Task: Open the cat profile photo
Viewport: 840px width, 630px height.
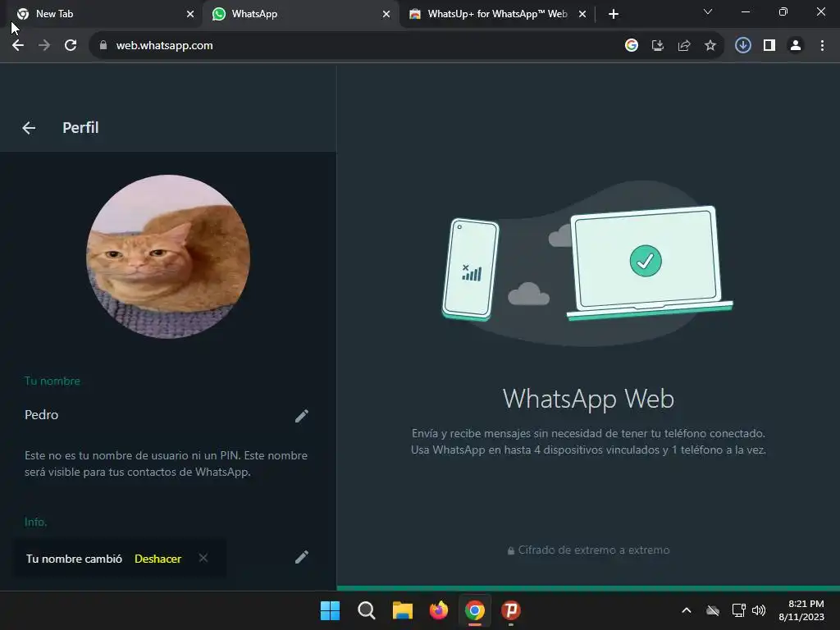Action: click(168, 257)
